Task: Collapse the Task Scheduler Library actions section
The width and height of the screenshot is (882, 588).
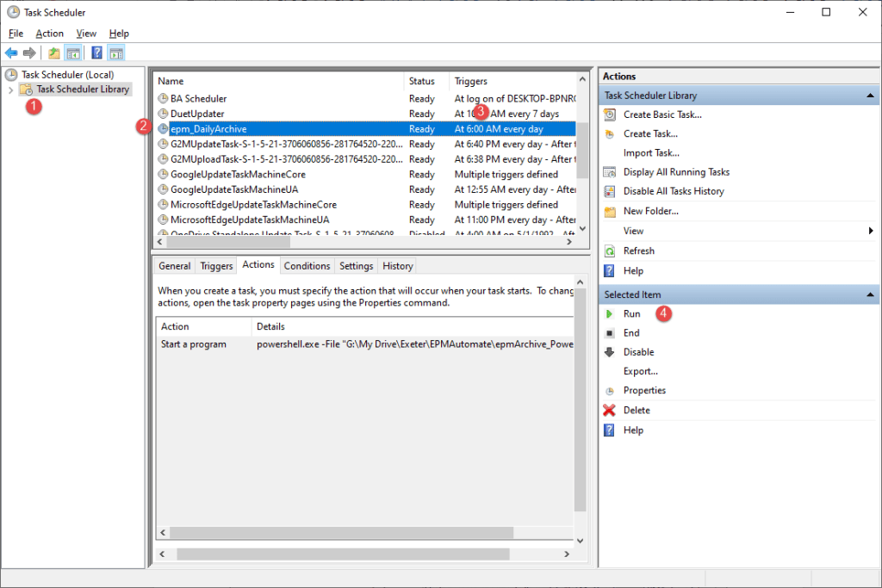Action: (870, 96)
